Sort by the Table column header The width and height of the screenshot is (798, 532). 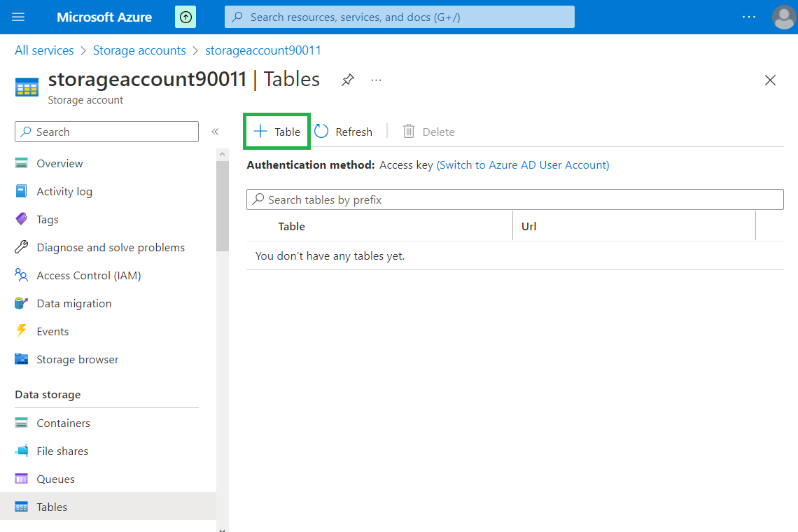point(292,227)
